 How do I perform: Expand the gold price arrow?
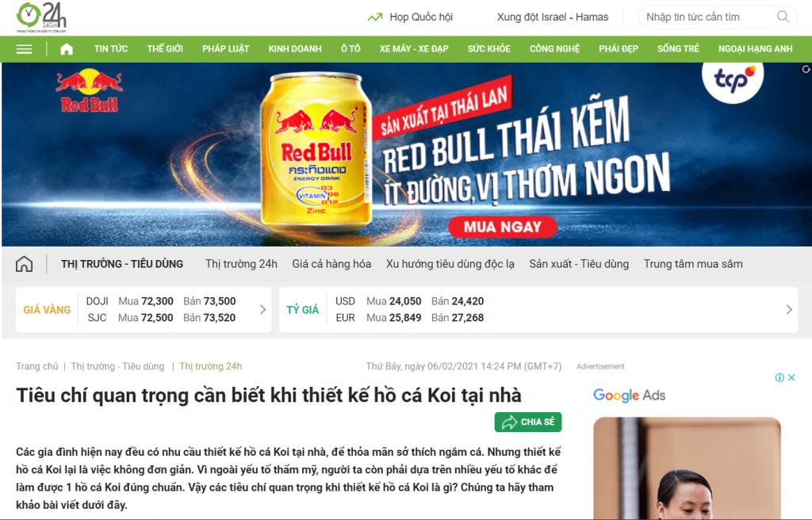click(x=262, y=310)
